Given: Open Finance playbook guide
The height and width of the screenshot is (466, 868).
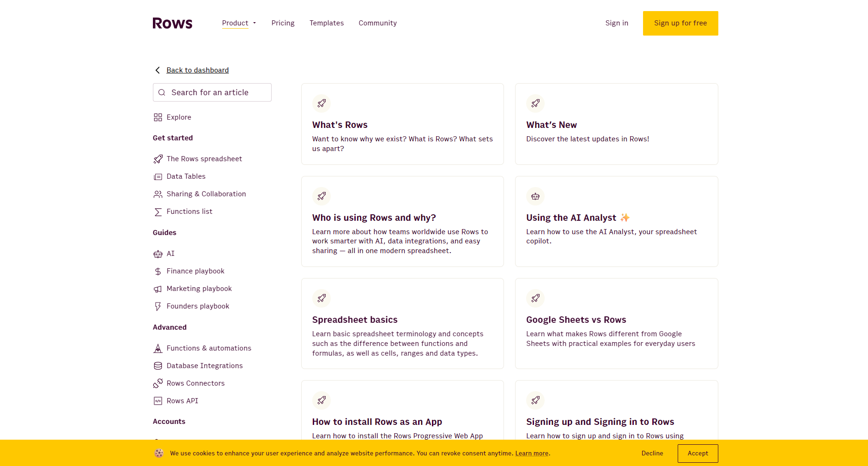Looking at the screenshot, I should click(x=195, y=271).
